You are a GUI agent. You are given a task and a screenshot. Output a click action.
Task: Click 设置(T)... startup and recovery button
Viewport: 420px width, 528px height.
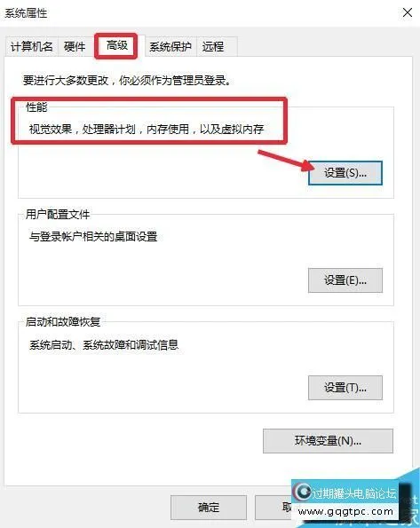345,388
